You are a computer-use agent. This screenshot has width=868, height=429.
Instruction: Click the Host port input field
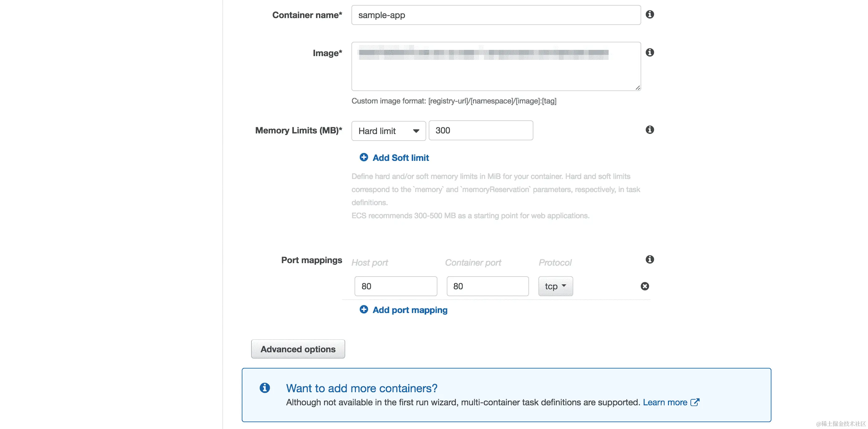point(396,286)
